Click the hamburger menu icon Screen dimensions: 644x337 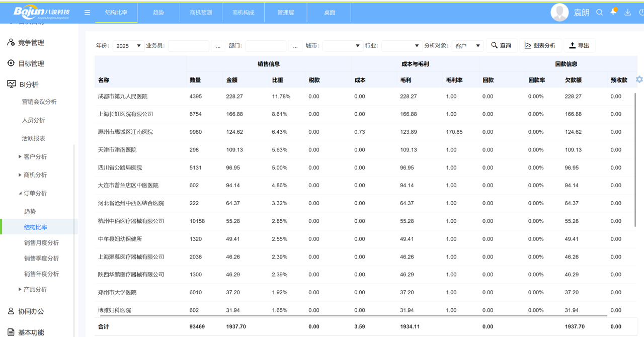[x=87, y=13]
